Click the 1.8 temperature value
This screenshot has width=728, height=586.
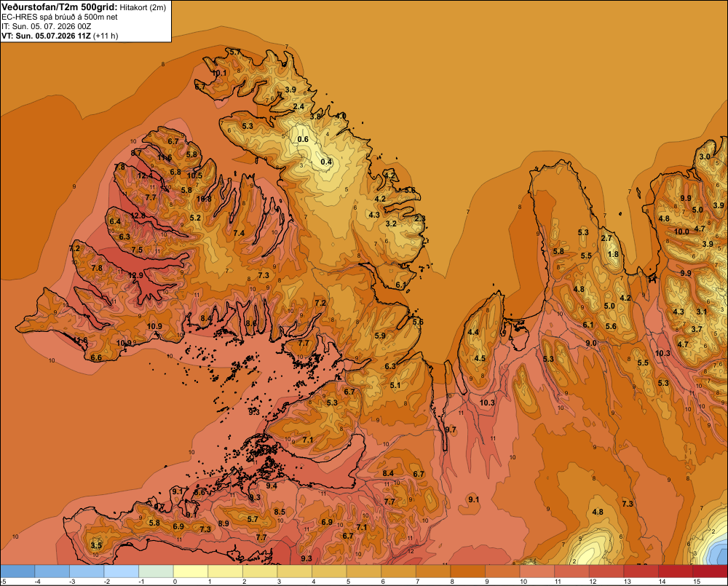pyautogui.click(x=613, y=254)
